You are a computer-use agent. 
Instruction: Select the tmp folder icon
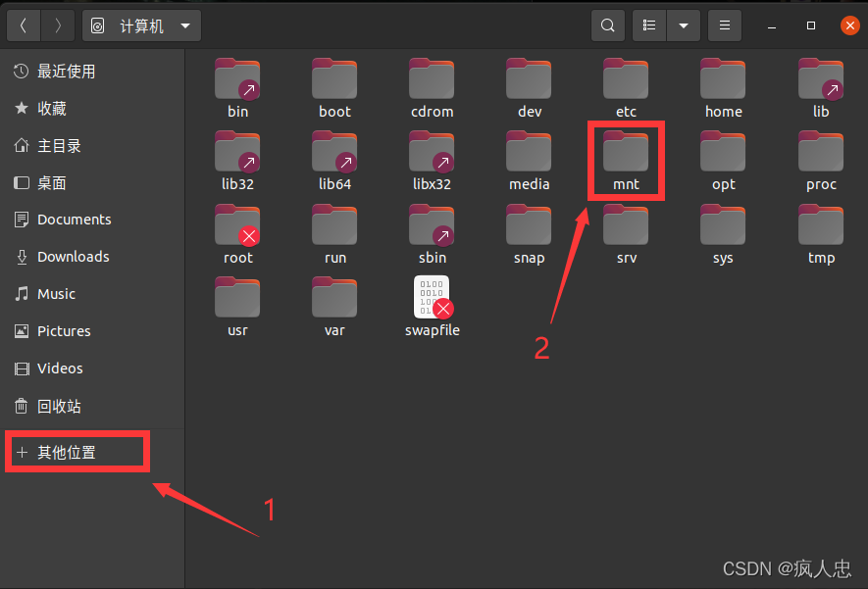point(820,225)
